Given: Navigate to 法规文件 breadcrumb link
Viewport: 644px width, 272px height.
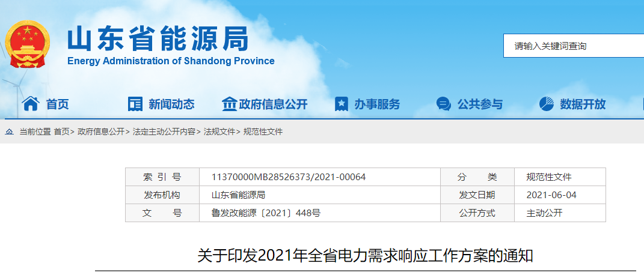Looking at the screenshot, I should click(x=219, y=131).
